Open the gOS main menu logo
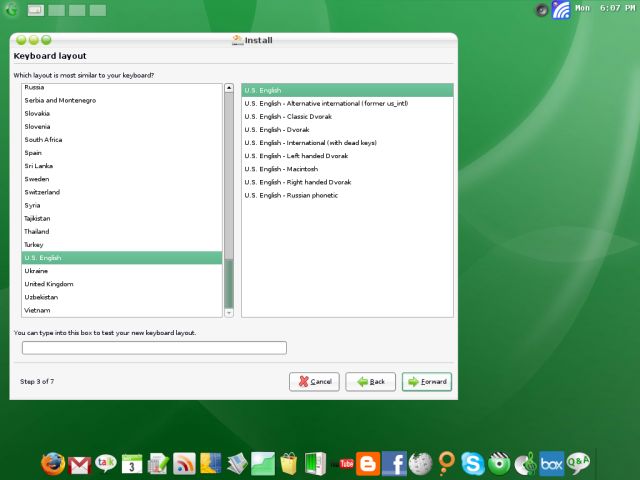The image size is (640, 480). [x=11, y=9]
